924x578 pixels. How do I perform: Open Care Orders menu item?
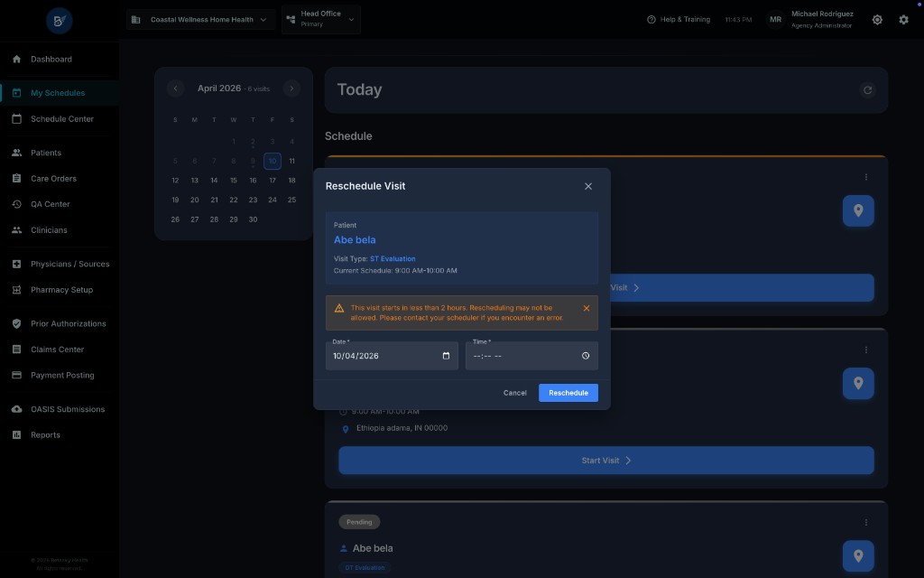click(59, 178)
